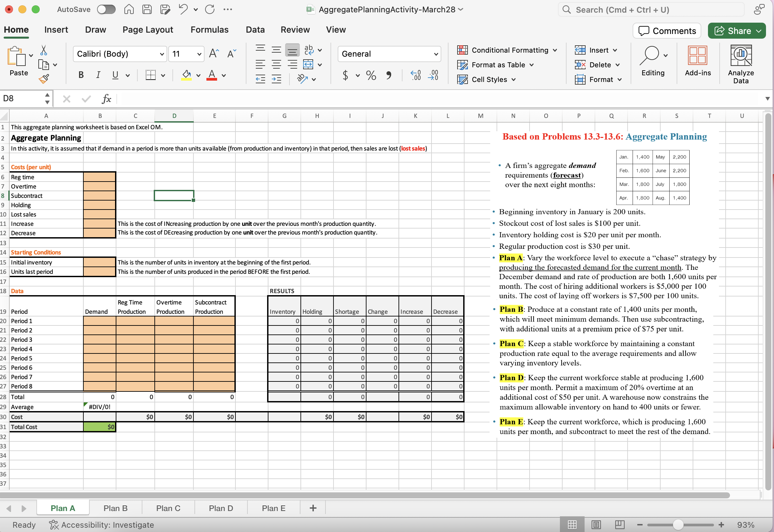This screenshot has width=774, height=532.
Task: Switch to the Plan D sheet tab
Action: coord(220,508)
